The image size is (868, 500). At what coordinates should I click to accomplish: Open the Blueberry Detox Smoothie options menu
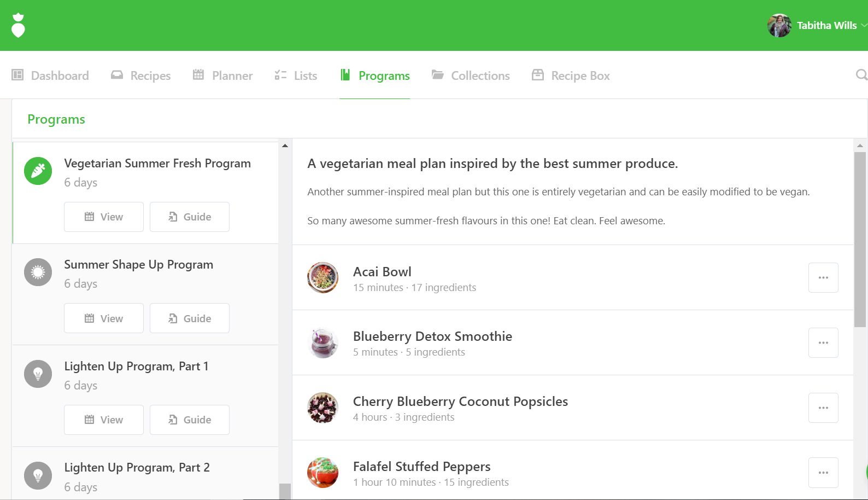click(823, 343)
